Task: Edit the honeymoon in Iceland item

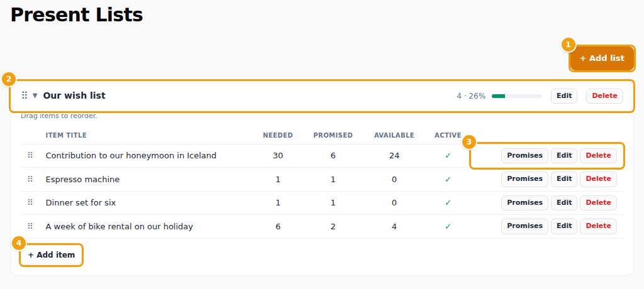Action: click(x=564, y=156)
